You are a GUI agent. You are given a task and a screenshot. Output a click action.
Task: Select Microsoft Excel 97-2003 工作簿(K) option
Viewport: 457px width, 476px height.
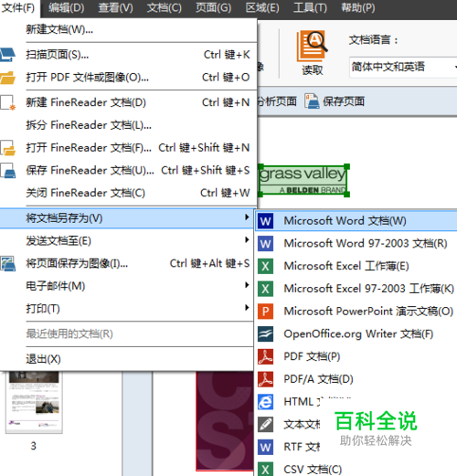pyautogui.click(x=356, y=289)
